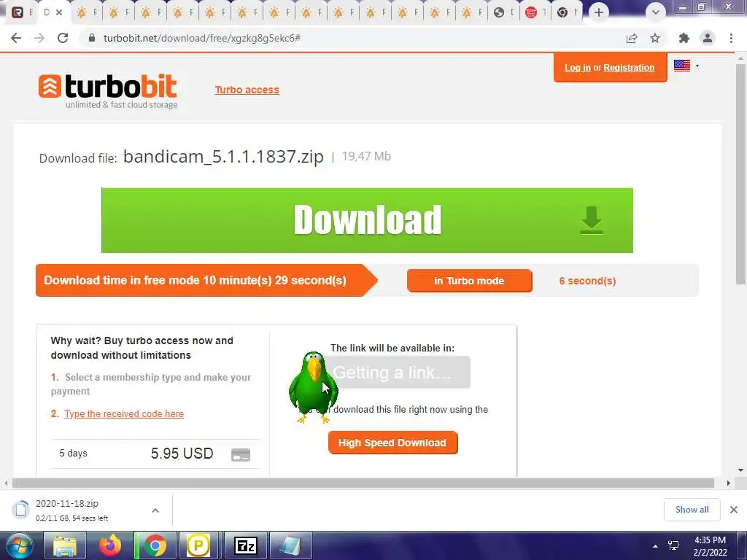Click the 6 second(s) text
The width and height of the screenshot is (747, 560).
587,281
